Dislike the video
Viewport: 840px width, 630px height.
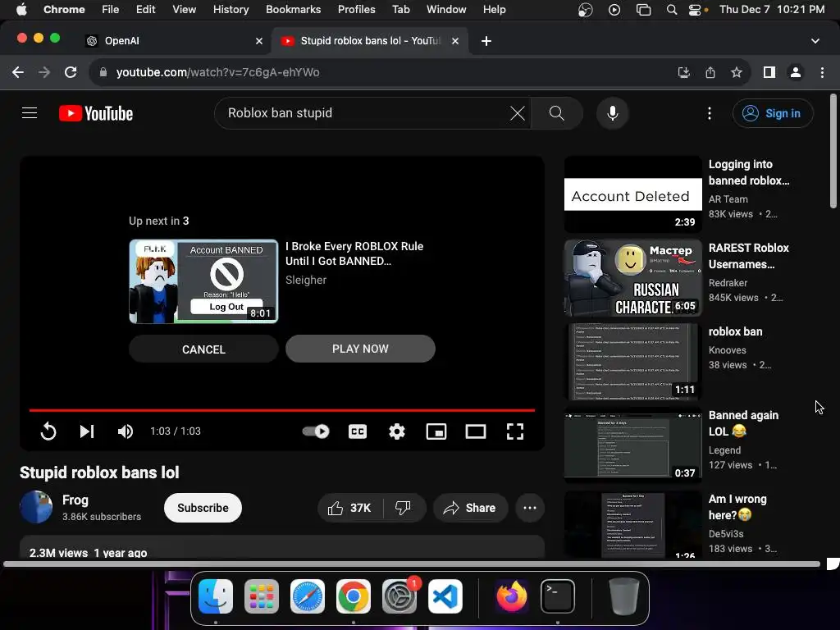[403, 508]
